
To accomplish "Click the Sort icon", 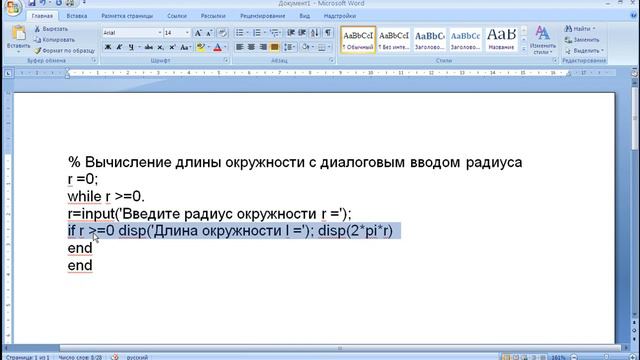I will 315,33.
